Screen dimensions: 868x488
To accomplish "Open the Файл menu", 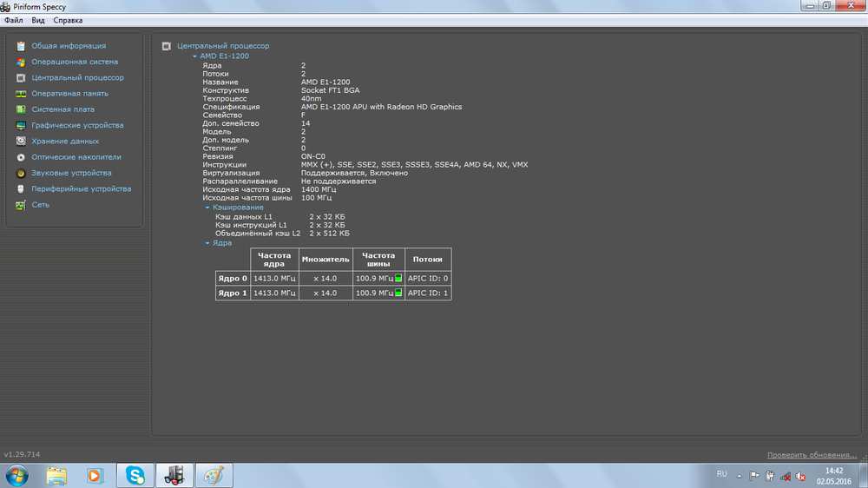I will pyautogui.click(x=14, y=21).
